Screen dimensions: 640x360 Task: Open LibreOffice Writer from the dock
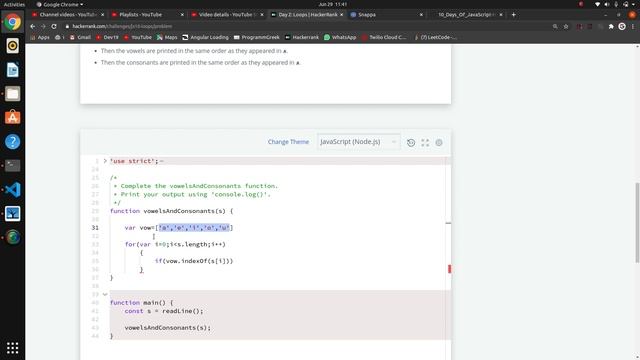point(12,70)
